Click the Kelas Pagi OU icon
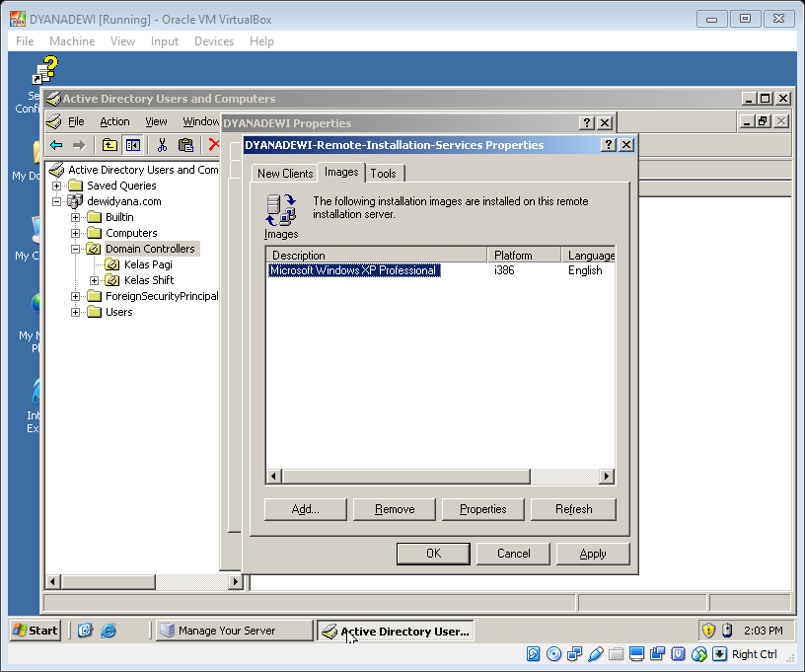 pos(111,264)
